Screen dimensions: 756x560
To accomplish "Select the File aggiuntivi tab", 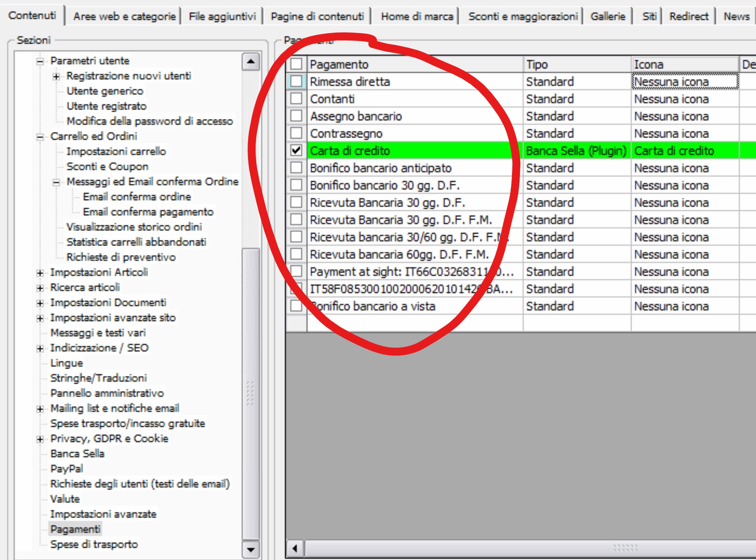I will [222, 16].
